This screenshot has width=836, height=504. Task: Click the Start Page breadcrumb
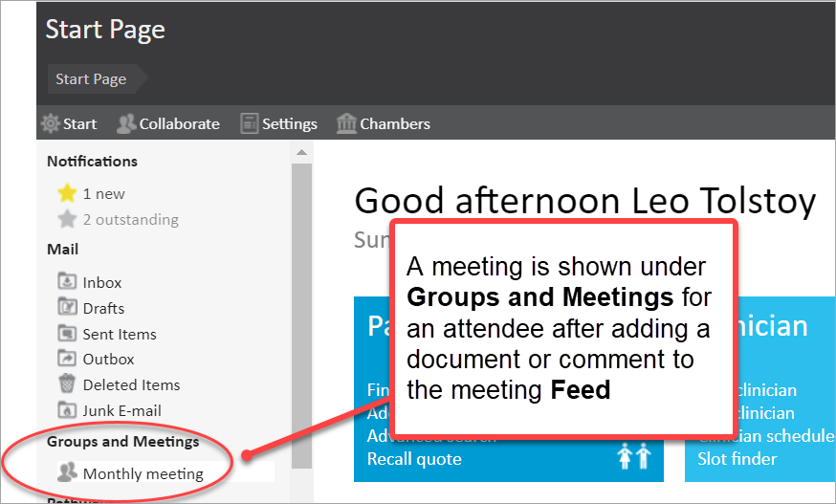point(91,78)
